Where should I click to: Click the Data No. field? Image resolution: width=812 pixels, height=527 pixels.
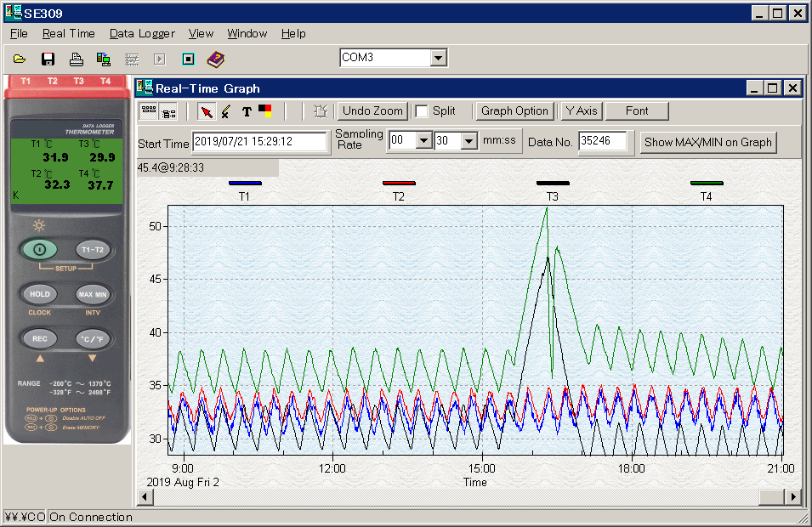602,141
